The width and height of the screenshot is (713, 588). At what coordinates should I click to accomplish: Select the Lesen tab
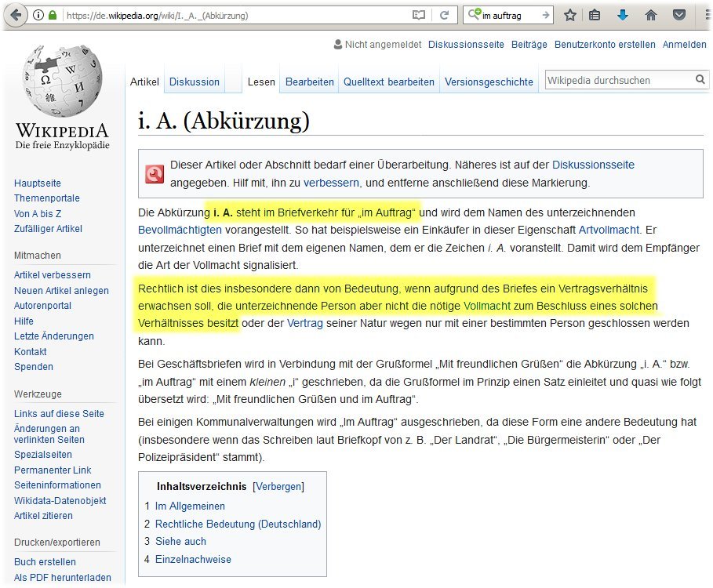point(261,82)
